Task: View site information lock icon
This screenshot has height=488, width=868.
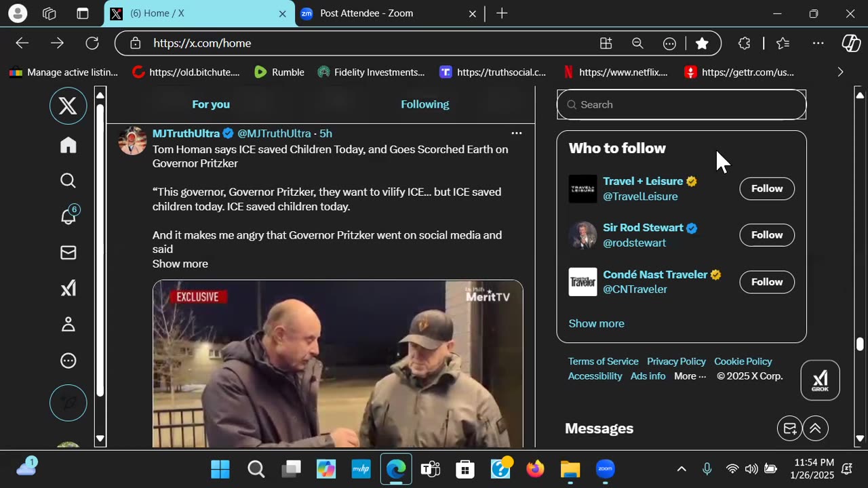Action: [136, 43]
